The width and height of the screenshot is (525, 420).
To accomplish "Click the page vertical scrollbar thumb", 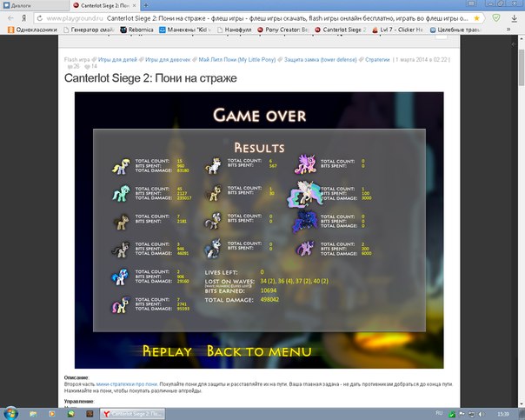I will 522,67.
